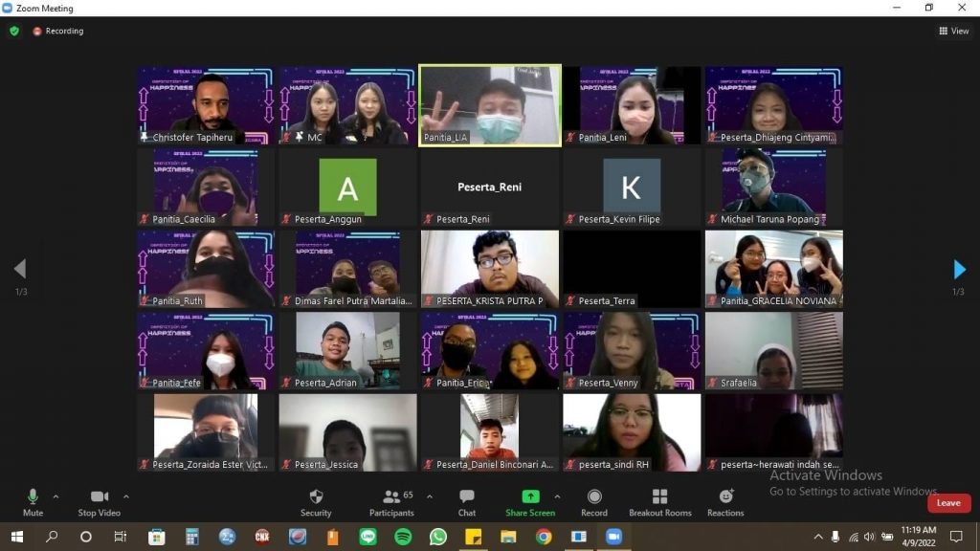Open the Windows Start menu
This screenshot has height=551, width=980.
pyautogui.click(x=17, y=537)
